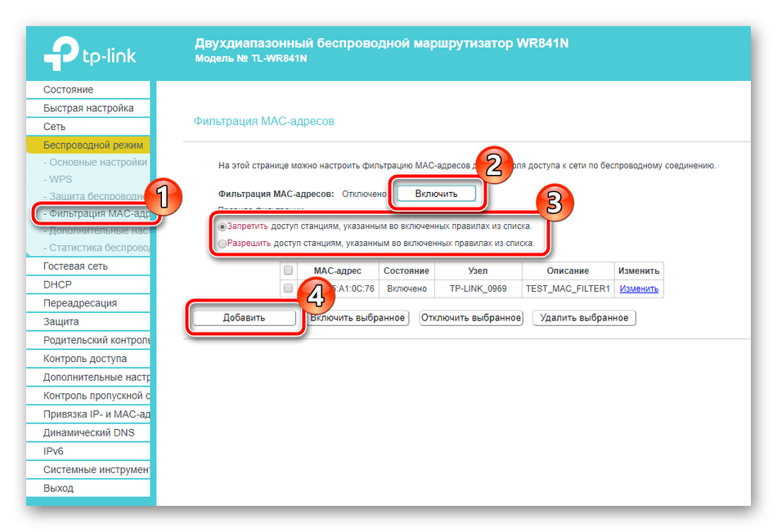Screen dimensions: 777x532
Task: Open 'Динамический DNS' menu item
Action: click(x=89, y=433)
